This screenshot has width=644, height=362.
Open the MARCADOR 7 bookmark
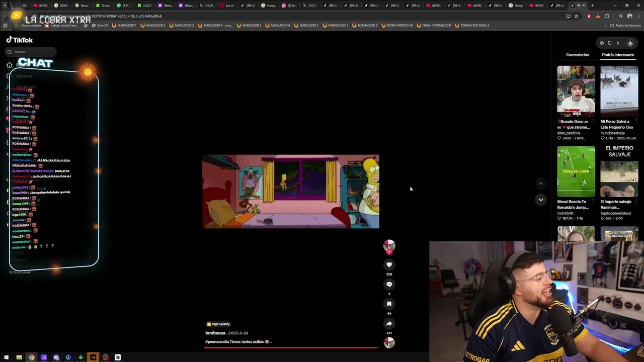[306, 25]
